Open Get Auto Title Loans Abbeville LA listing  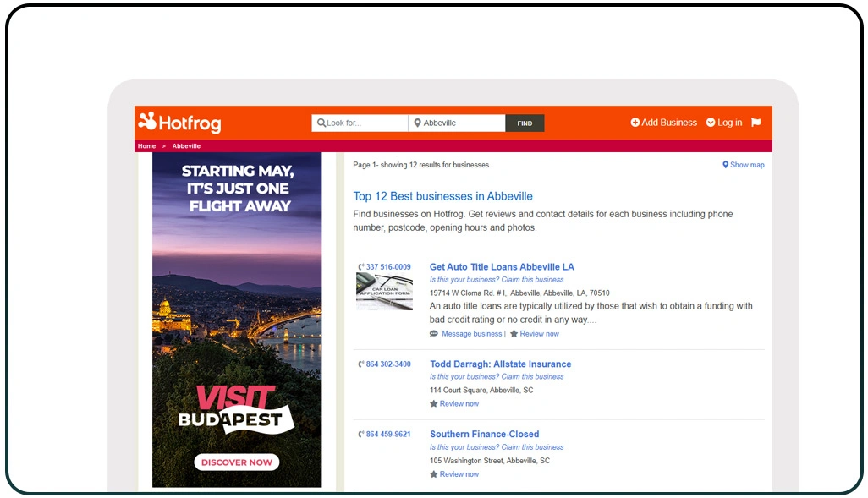tap(502, 266)
